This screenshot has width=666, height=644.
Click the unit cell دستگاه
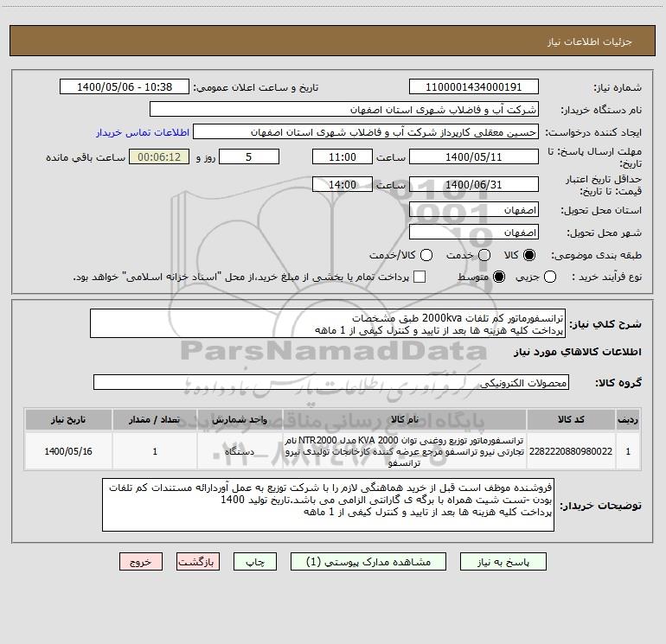click(240, 451)
